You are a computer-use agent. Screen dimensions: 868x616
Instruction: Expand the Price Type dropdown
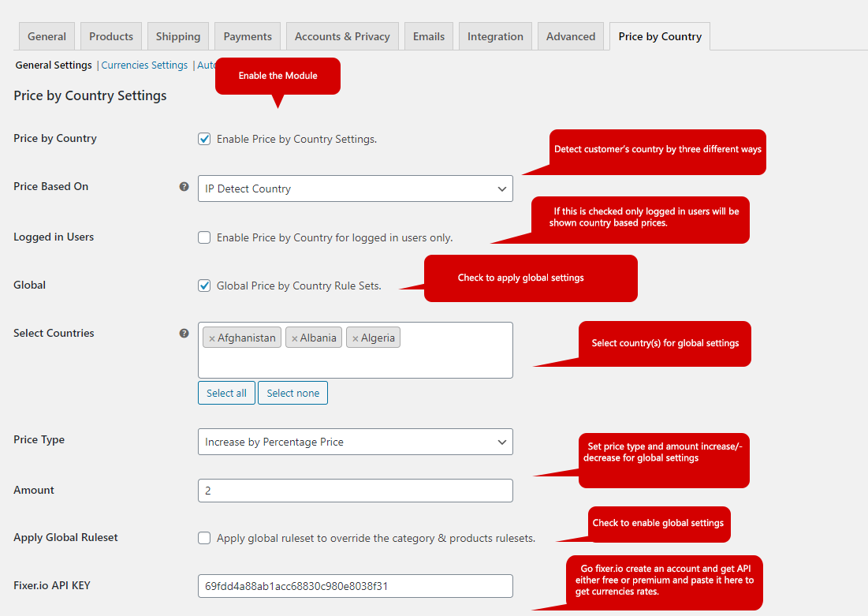[355, 442]
